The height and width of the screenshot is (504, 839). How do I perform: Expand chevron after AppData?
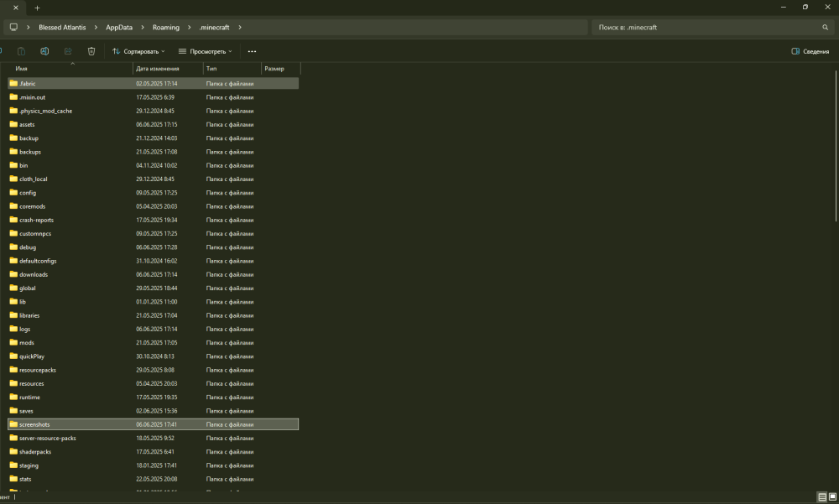pos(143,28)
